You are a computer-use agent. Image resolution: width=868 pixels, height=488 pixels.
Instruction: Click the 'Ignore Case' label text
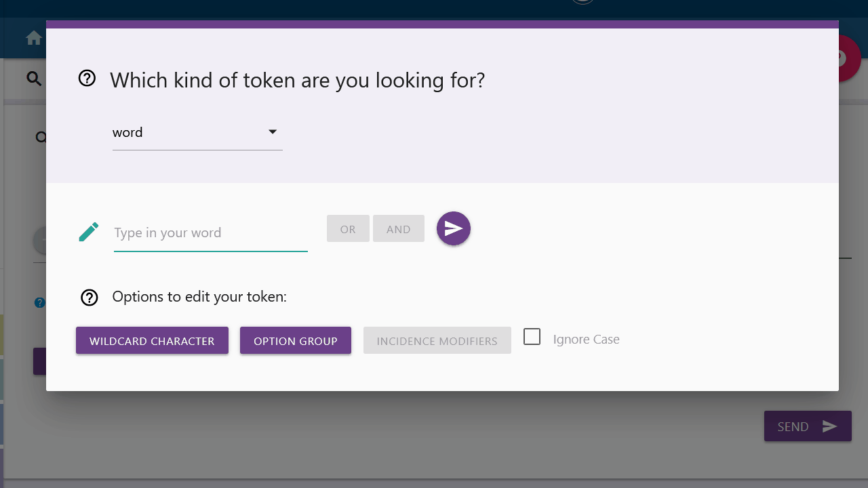coord(586,340)
